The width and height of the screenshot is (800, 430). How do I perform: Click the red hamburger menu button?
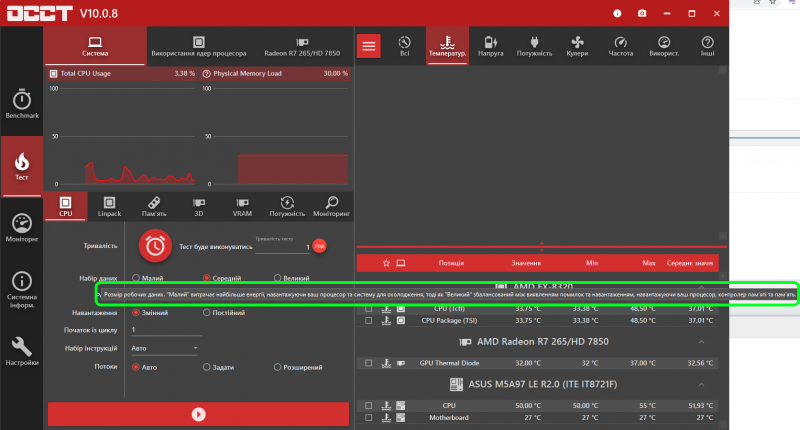(370, 46)
